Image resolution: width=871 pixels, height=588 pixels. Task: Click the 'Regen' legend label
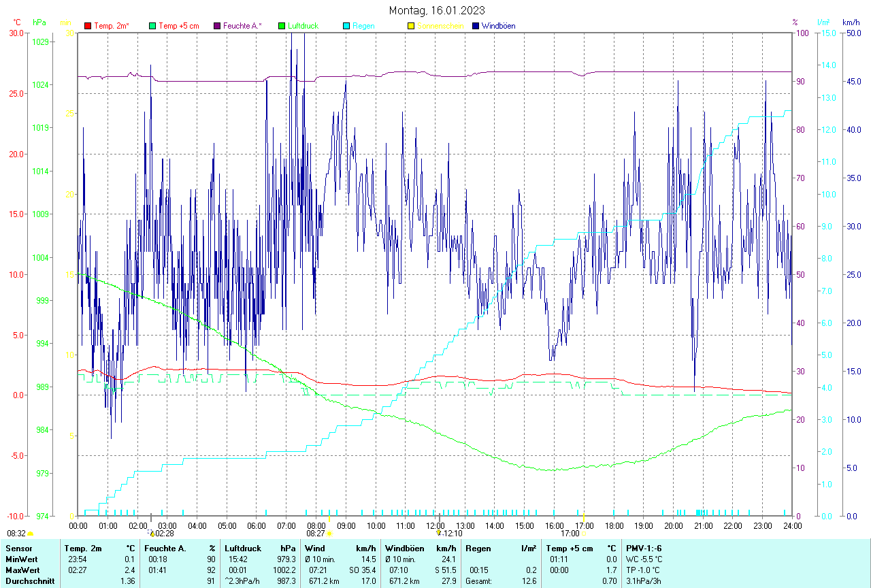[x=363, y=26]
